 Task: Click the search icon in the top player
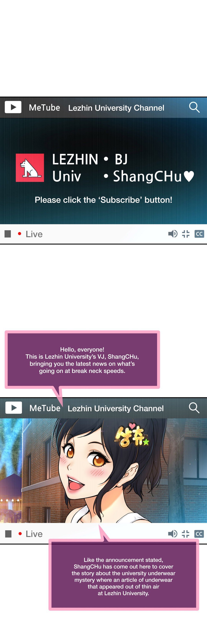194,107
